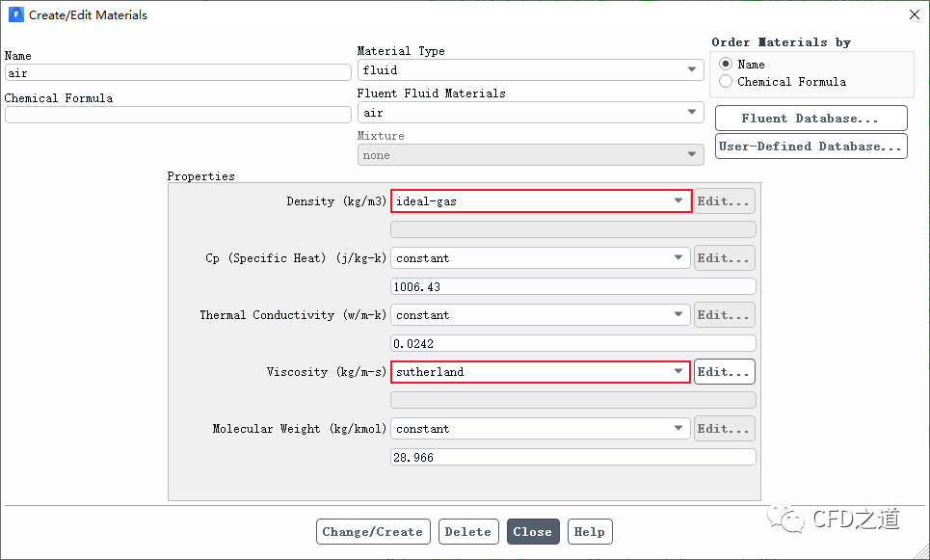Select the Name radio button
The width and height of the screenshot is (930, 560).
pos(726,65)
